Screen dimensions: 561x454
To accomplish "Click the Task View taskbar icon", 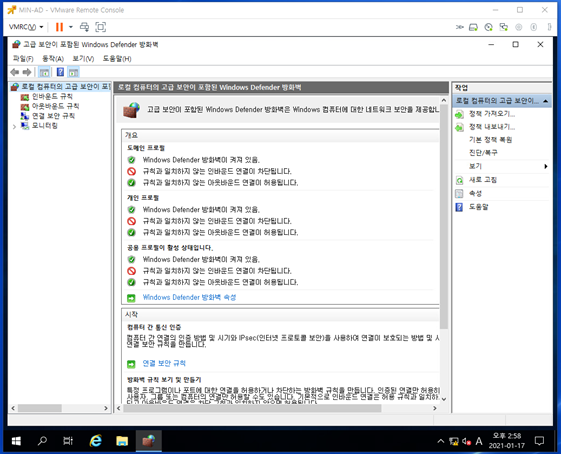I will [68, 441].
